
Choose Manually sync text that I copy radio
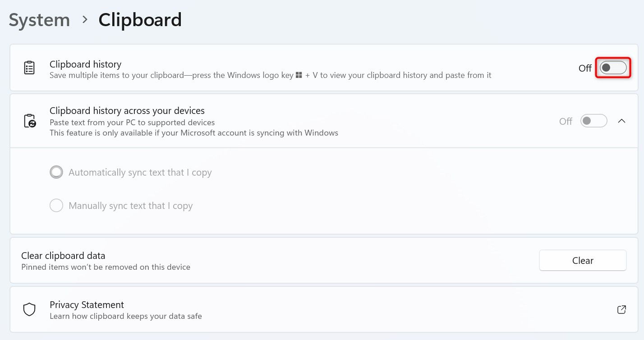click(56, 206)
